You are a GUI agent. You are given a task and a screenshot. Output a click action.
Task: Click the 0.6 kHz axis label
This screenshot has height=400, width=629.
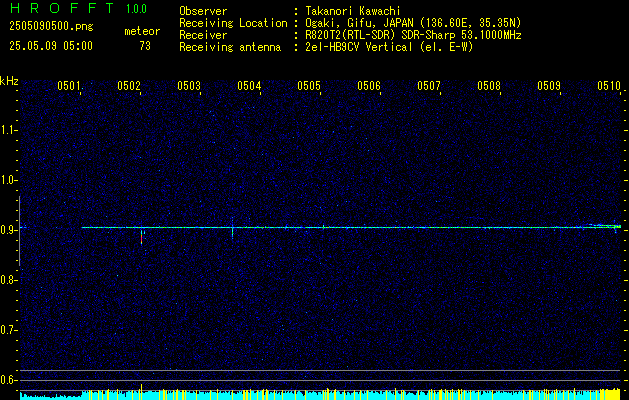(x=9, y=380)
